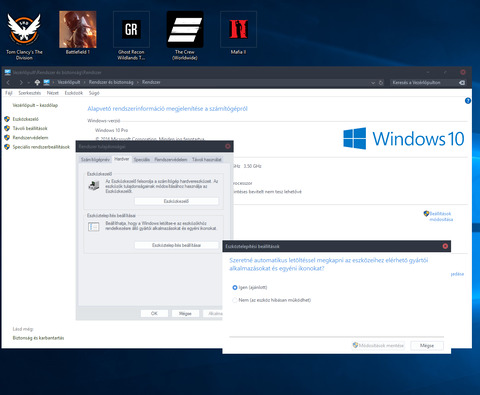This screenshot has width=480, height=395.
Task: Click the device installation settings icon in dialog
Action: coord(94,227)
